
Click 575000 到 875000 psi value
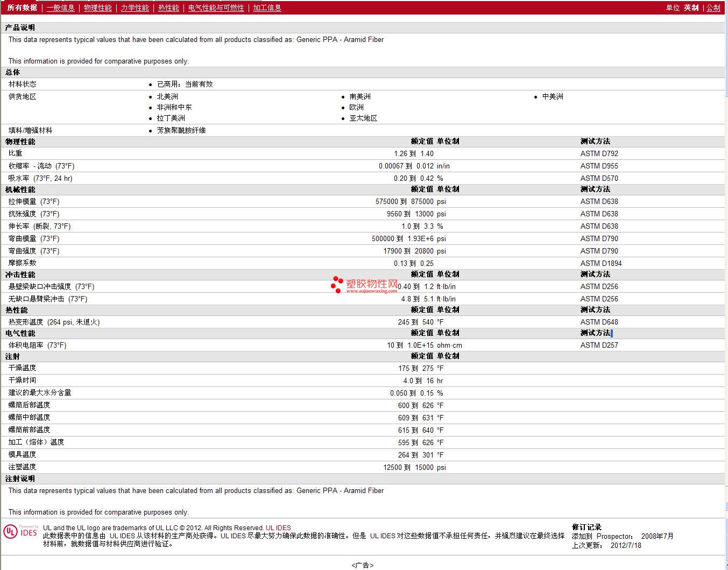(411, 201)
